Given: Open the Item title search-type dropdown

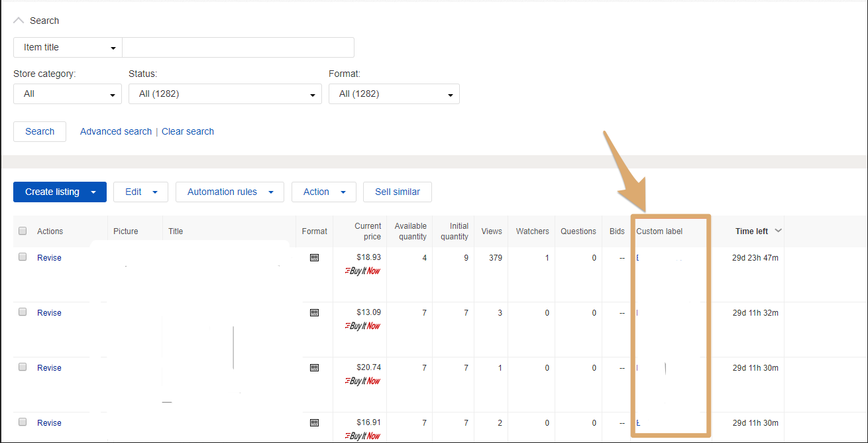Looking at the screenshot, I should click(x=68, y=48).
